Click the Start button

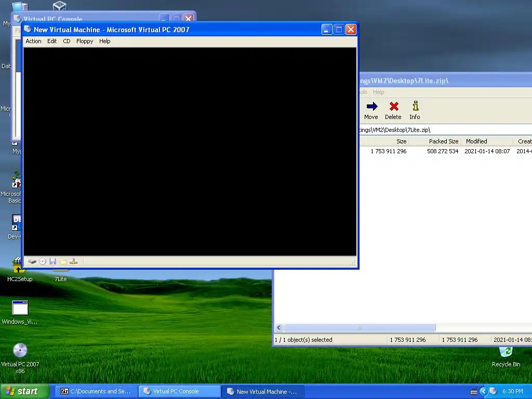tap(25, 392)
